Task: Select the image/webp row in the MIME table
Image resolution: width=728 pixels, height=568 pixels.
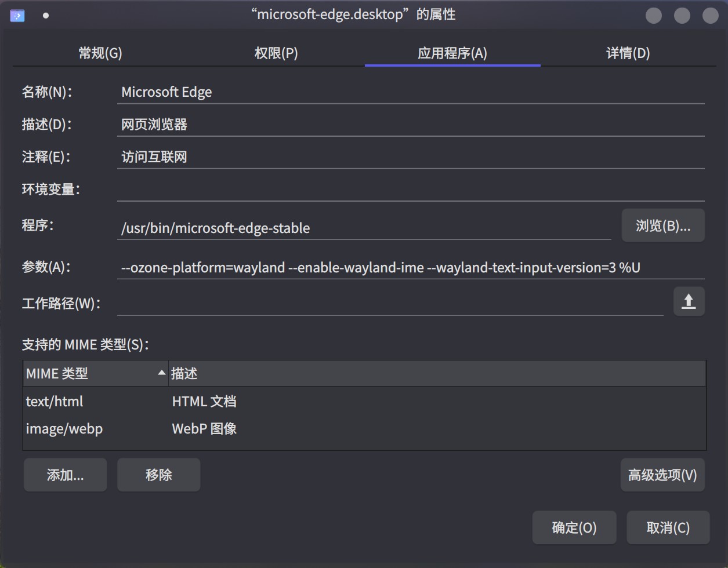Action: pyautogui.click(x=174, y=428)
